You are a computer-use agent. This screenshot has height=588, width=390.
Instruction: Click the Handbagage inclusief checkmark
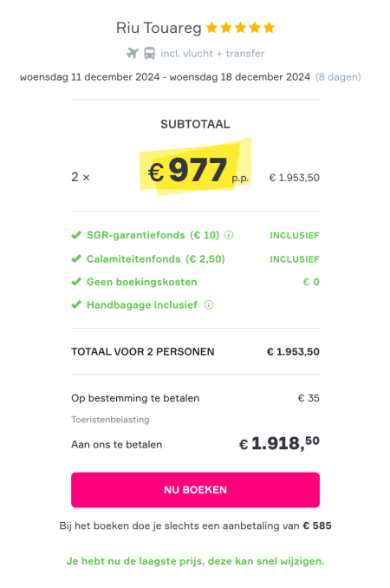pos(76,304)
